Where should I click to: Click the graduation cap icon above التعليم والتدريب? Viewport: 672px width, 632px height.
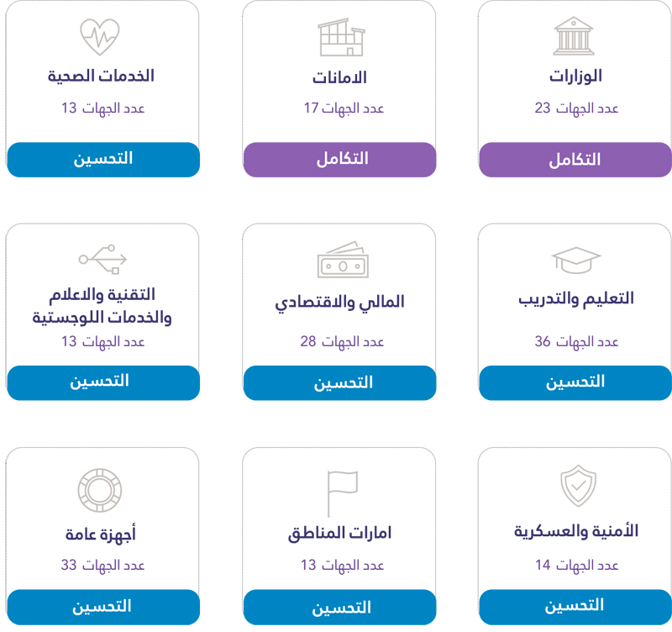[575, 260]
